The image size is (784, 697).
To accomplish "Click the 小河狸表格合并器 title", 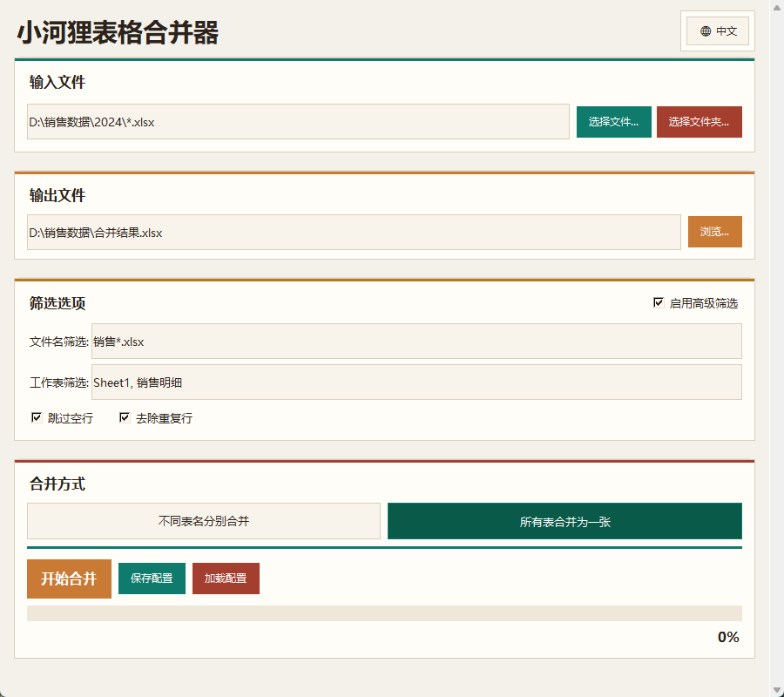I will click(118, 33).
